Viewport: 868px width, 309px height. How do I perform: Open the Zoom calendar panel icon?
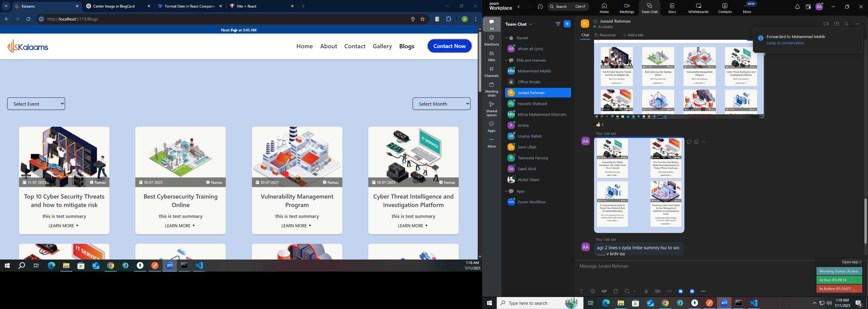tap(808, 7)
